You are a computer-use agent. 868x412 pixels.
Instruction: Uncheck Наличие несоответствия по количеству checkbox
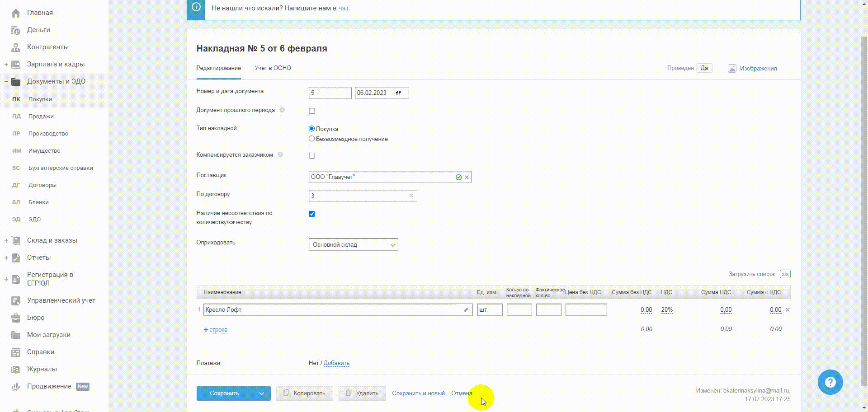pos(312,214)
